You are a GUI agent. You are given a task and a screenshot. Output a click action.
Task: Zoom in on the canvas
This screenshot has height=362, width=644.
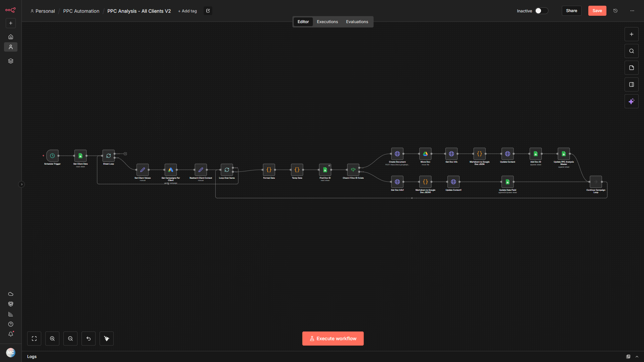coord(52,339)
